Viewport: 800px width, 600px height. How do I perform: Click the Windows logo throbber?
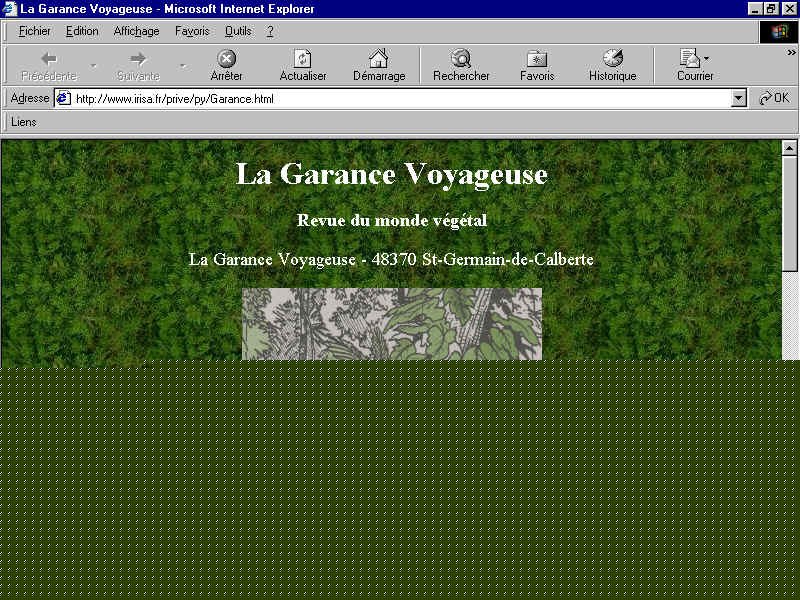pos(779,32)
